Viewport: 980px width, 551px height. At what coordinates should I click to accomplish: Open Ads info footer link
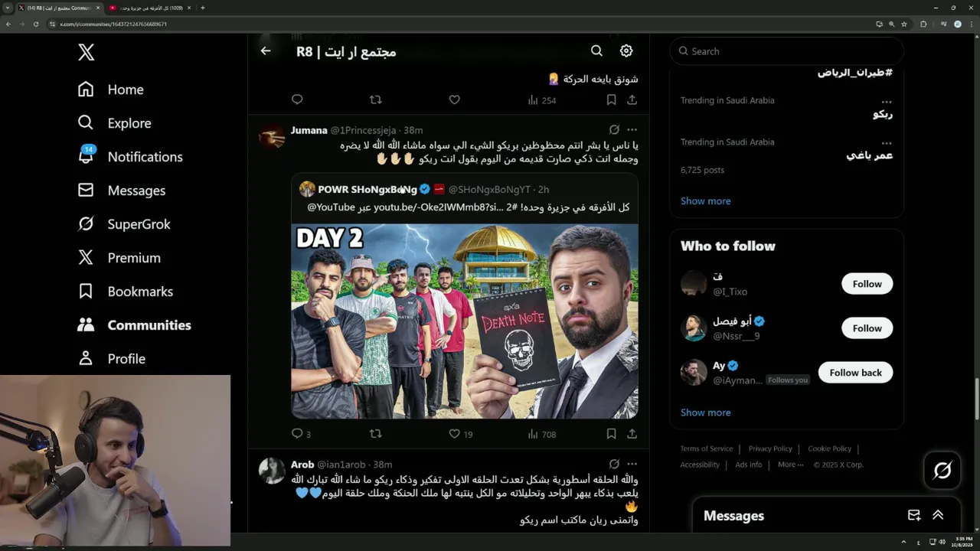[x=748, y=465]
